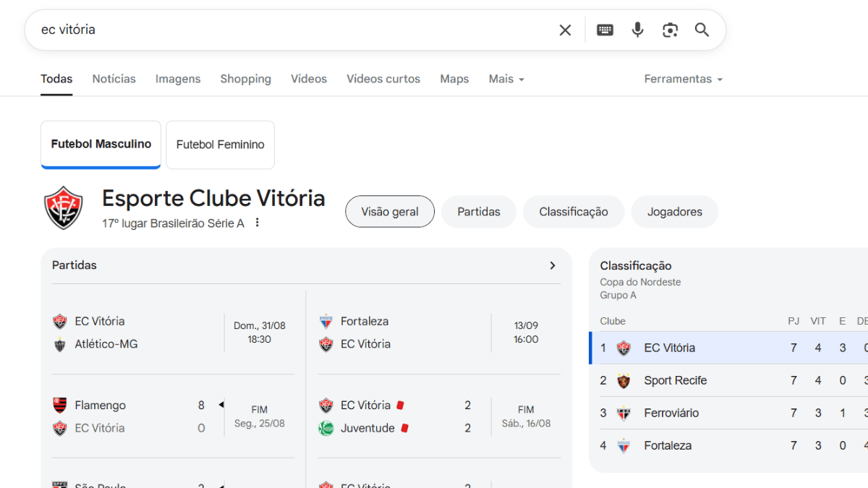The height and width of the screenshot is (488, 868).
Task: Open the Imagens results tab
Action: point(178,79)
